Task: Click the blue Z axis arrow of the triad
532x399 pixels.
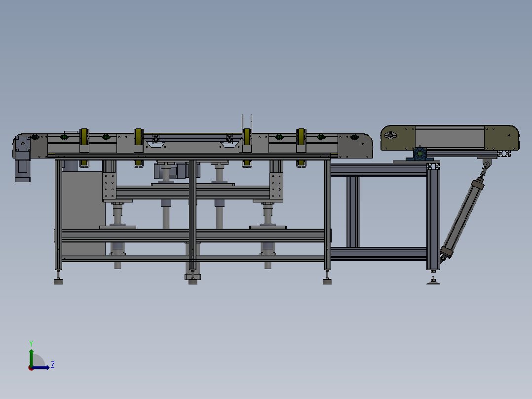Action: click(x=40, y=367)
